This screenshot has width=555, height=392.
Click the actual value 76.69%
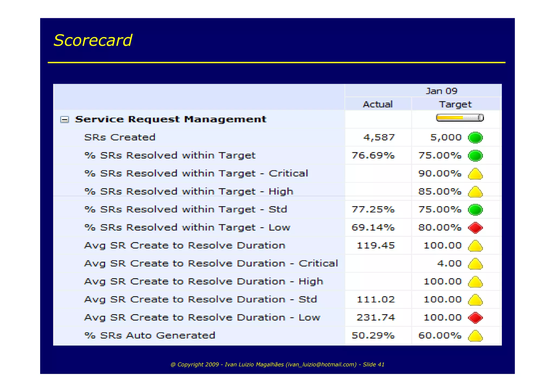pos(373,155)
